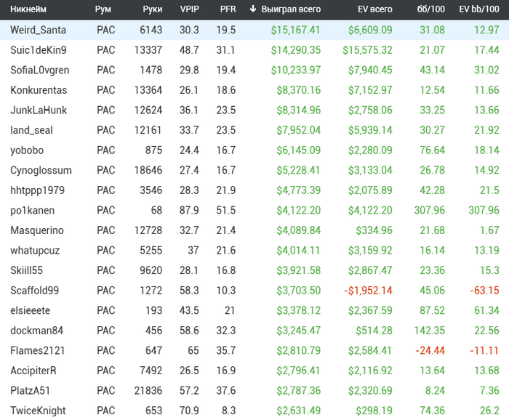Select the Weird_Santa player row
Viewport: 509px width, 420px height.
[254, 30]
